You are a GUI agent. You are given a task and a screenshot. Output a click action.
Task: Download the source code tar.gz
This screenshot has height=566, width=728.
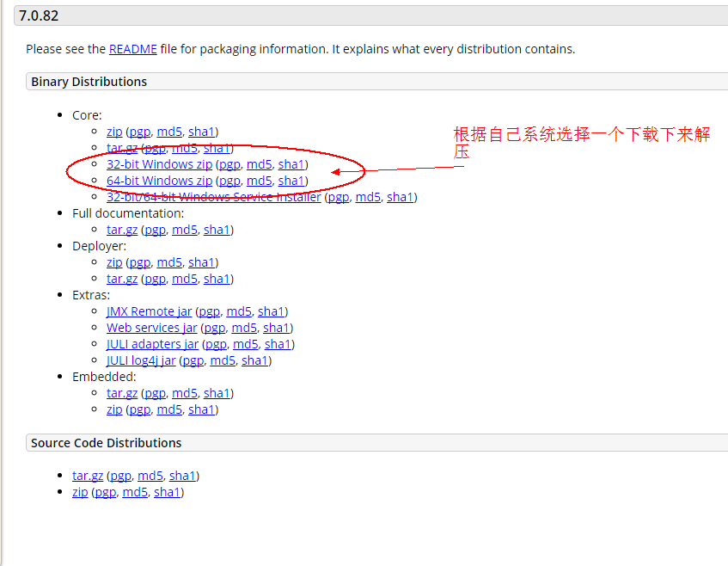point(88,476)
